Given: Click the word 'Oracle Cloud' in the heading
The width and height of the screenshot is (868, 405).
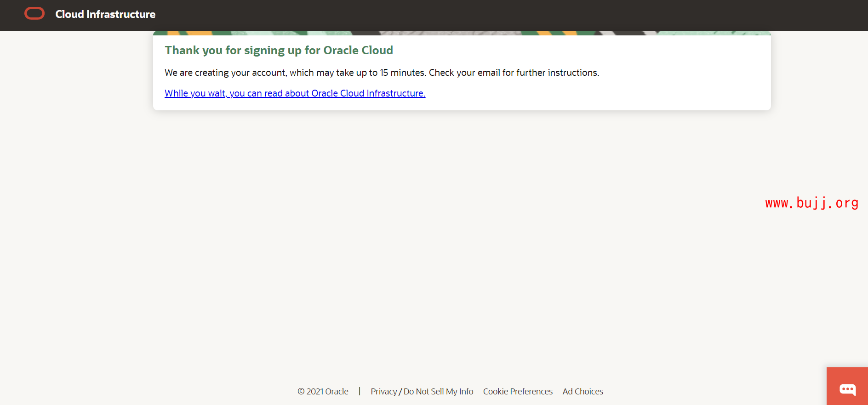Looking at the screenshot, I should click(358, 50).
